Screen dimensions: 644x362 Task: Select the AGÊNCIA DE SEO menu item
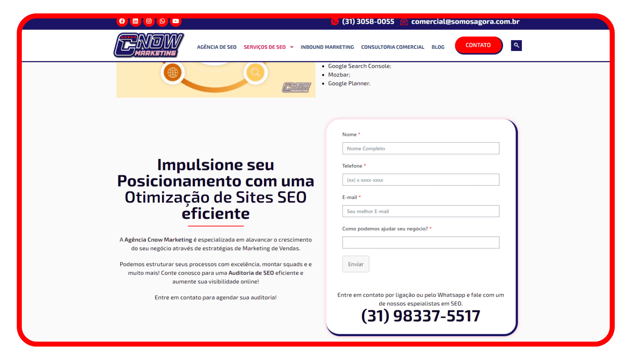point(217,47)
